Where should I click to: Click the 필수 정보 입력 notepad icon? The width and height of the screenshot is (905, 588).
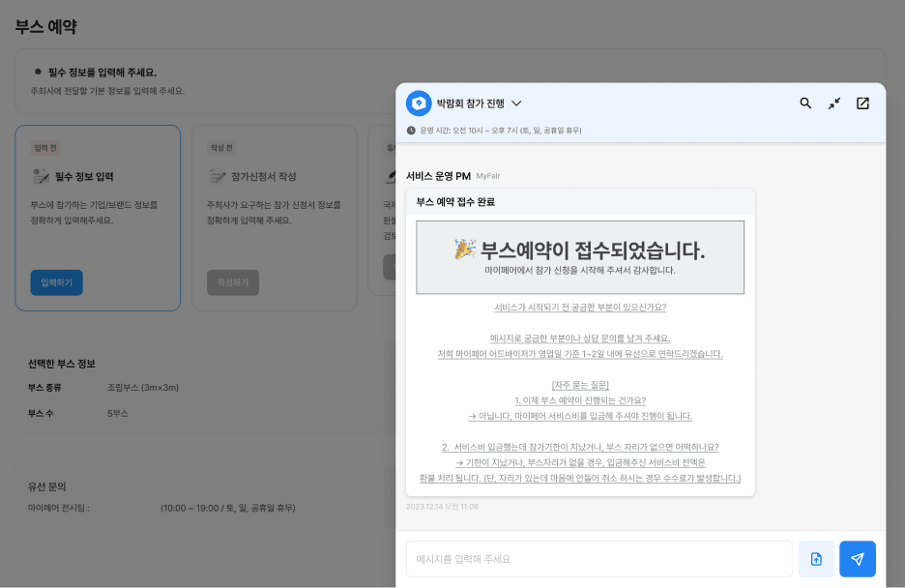(41, 177)
